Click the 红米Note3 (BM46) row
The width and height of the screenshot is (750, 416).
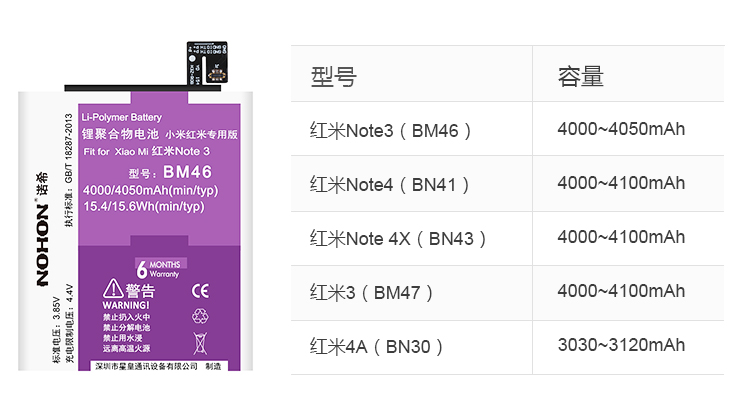pos(390,130)
